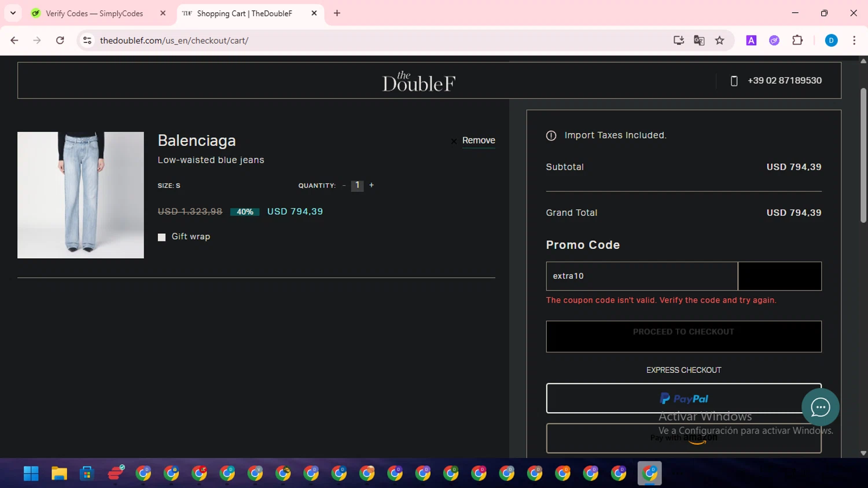868x488 pixels.
Task: Click the Balenciaga jeans product thumbnail
Action: point(80,195)
